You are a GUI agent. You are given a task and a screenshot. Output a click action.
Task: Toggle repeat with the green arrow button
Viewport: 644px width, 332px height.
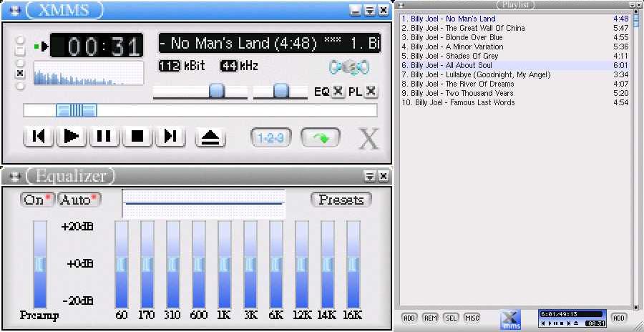coord(321,137)
